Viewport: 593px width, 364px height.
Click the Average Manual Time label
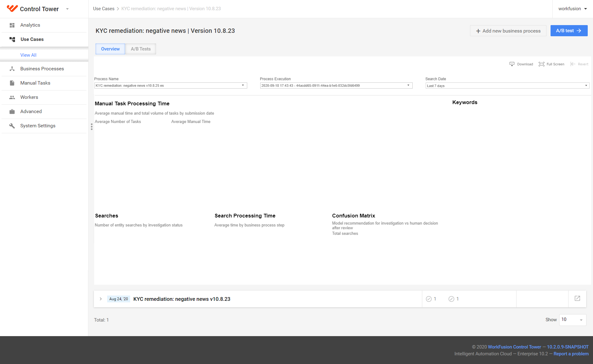pyautogui.click(x=191, y=122)
